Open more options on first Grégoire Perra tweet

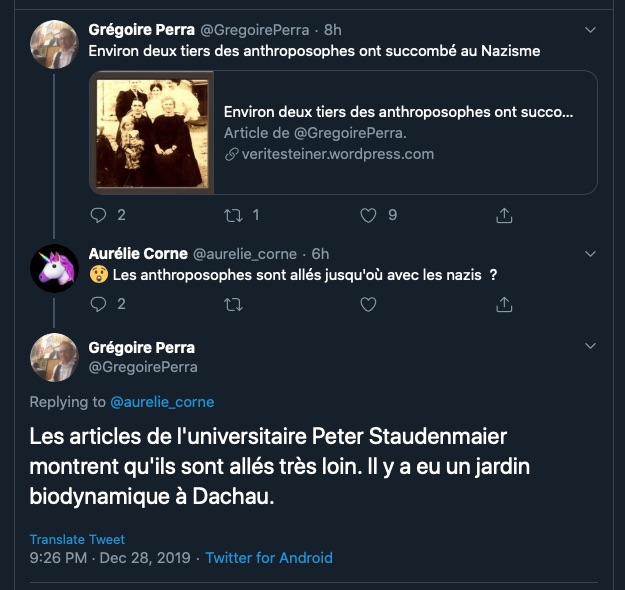(590, 30)
